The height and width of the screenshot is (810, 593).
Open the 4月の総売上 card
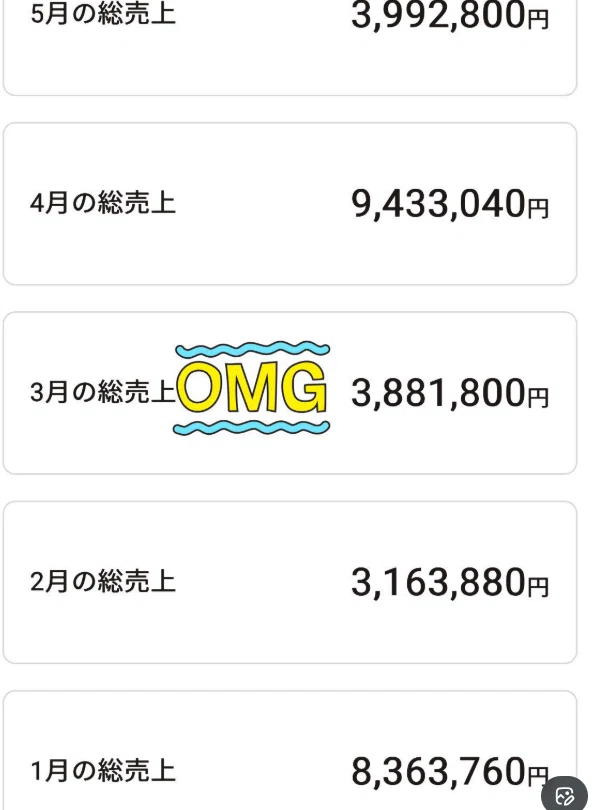click(290, 204)
